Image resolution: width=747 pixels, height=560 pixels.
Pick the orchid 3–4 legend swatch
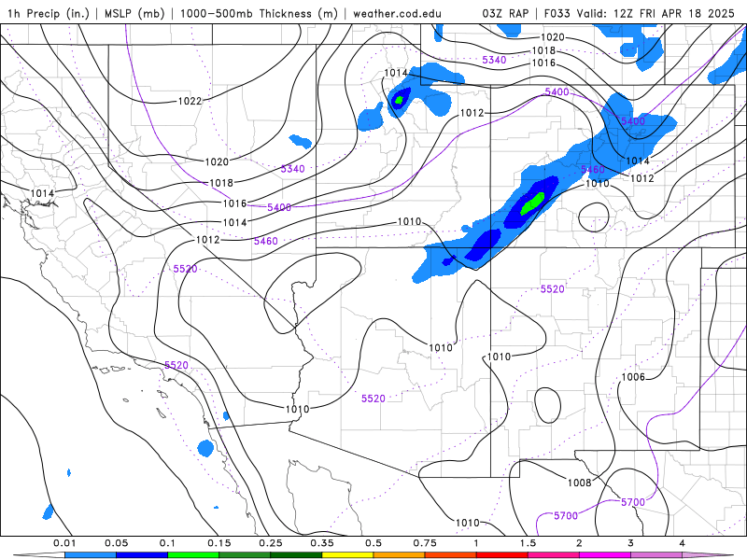coord(656,555)
